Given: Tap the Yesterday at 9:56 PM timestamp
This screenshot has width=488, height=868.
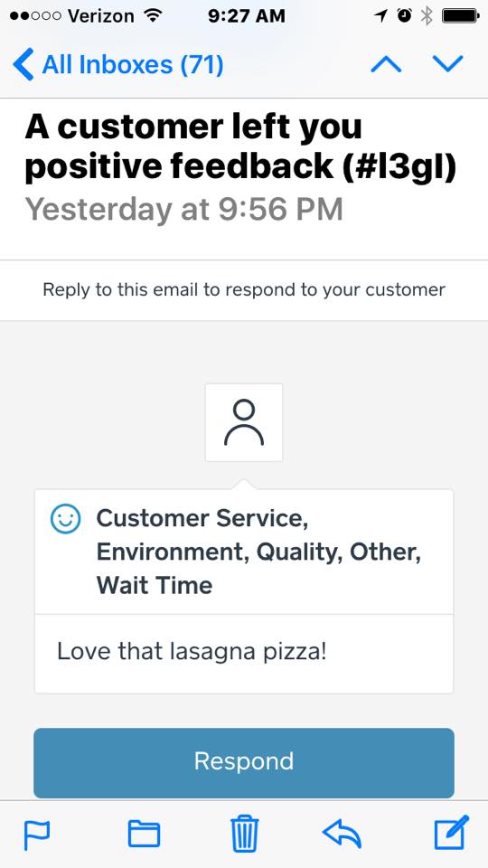Looking at the screenshot, I should tap(184, 209).
